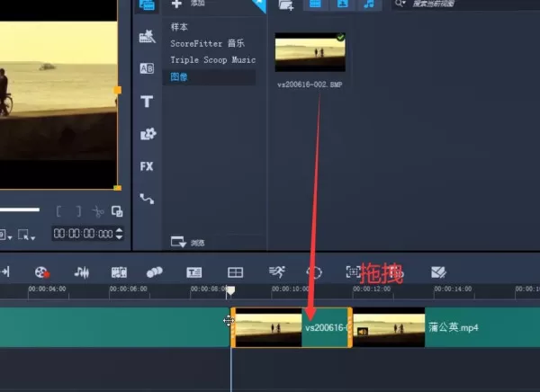This screenshot has width=540, height=392.
Task: Click the orange handle at the preview's bottom corner
Action: tap(117, 188)
